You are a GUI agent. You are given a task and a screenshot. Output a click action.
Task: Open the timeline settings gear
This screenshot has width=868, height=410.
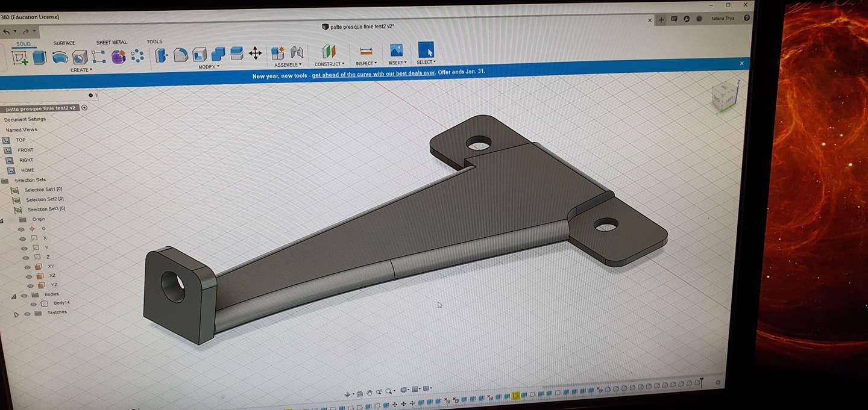(718, 382)
